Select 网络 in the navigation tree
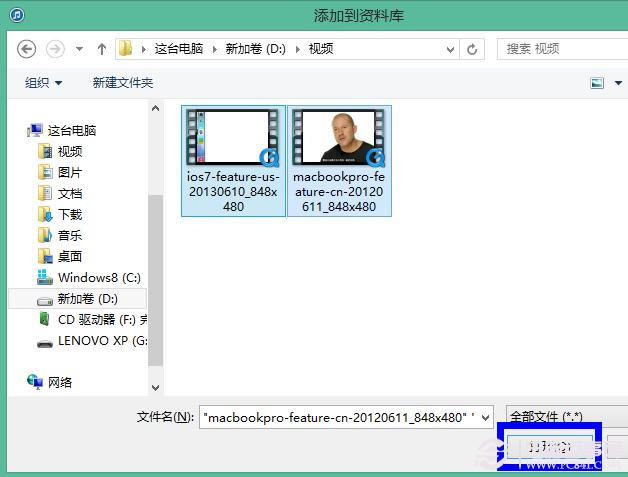This screenshot has height=477, width=628. (50, 382)
